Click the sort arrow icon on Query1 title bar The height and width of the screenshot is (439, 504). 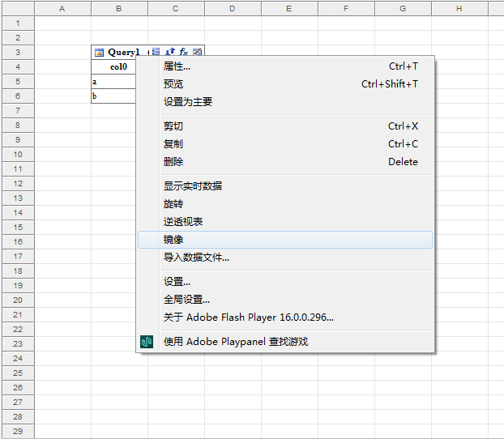point(169,51)
